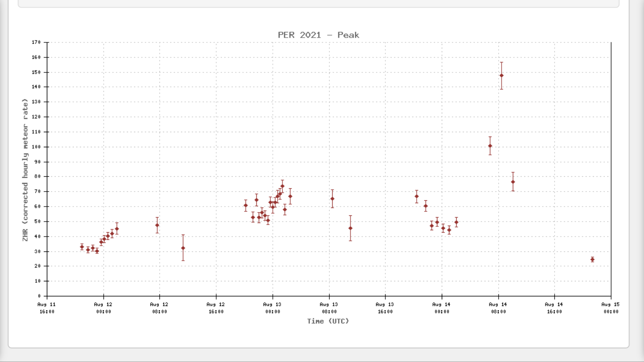Click the 'Aug 15 00:00' x-axis tick label
This screenshot has width=644, height=362.
tap(610, 308)
